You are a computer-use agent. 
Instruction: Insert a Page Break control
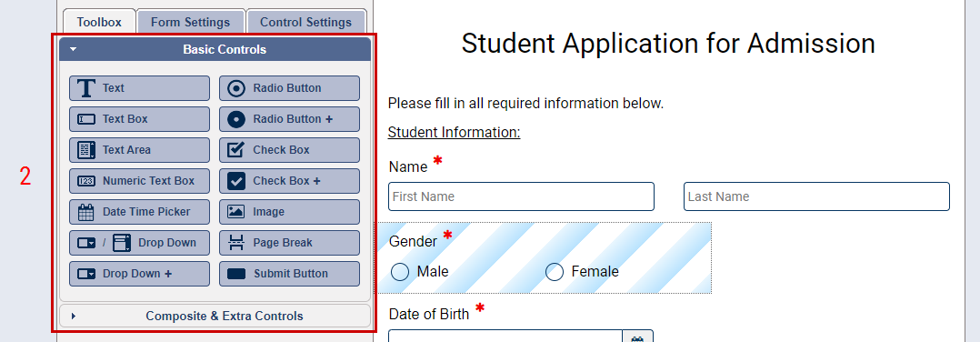point(289,243)
